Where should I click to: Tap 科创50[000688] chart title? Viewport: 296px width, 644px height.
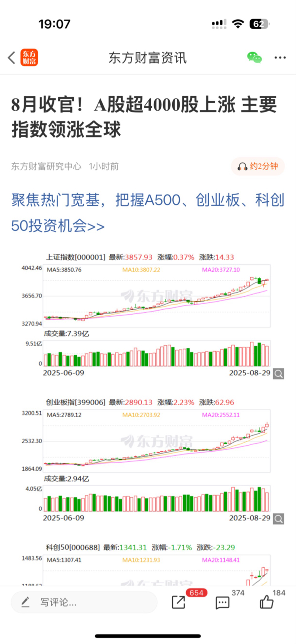click(x=73, y=548)
